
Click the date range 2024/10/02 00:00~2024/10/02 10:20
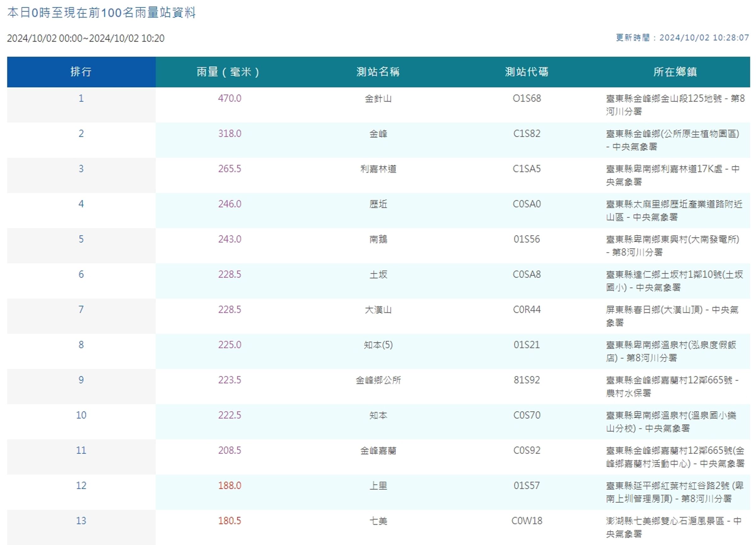pyautogui.click(x=86, y=38)
